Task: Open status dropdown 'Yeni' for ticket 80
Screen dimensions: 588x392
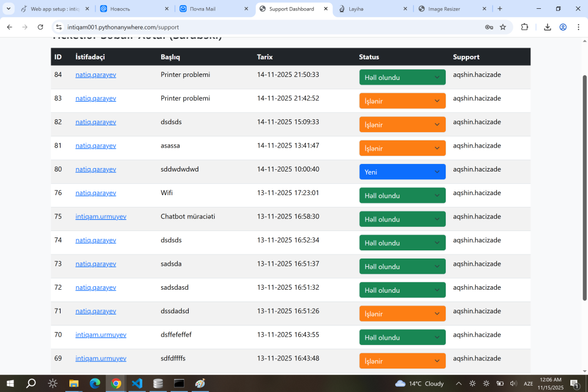Action: coord(402,172)
